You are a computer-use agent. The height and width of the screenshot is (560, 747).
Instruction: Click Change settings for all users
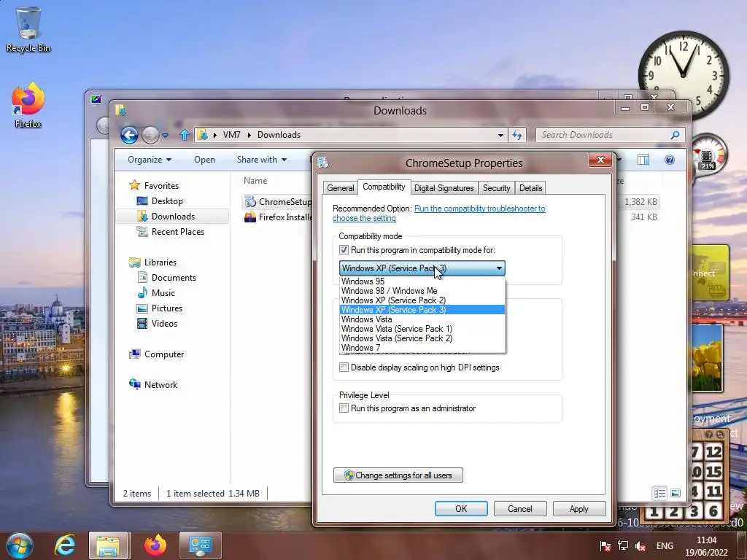(398, 475)
